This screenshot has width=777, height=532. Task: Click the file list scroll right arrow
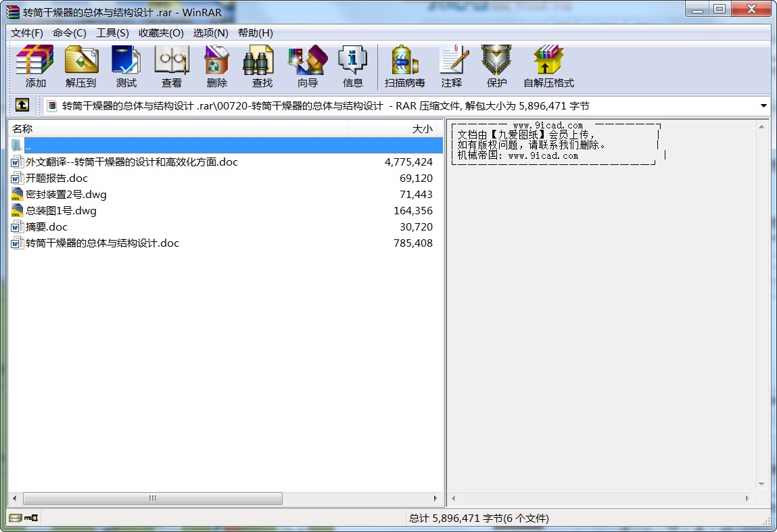pos(435,498)
